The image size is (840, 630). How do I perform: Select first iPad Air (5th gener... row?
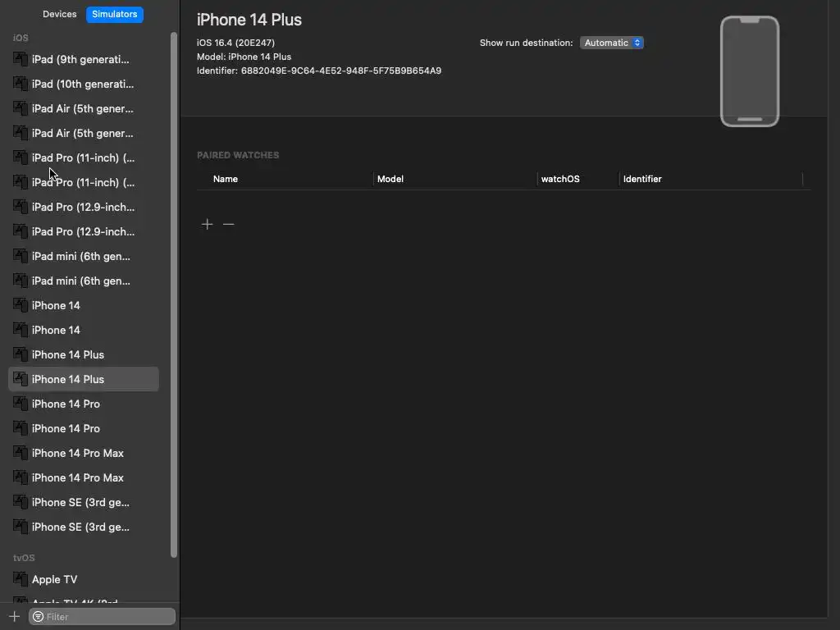click(x=84, y=109)
